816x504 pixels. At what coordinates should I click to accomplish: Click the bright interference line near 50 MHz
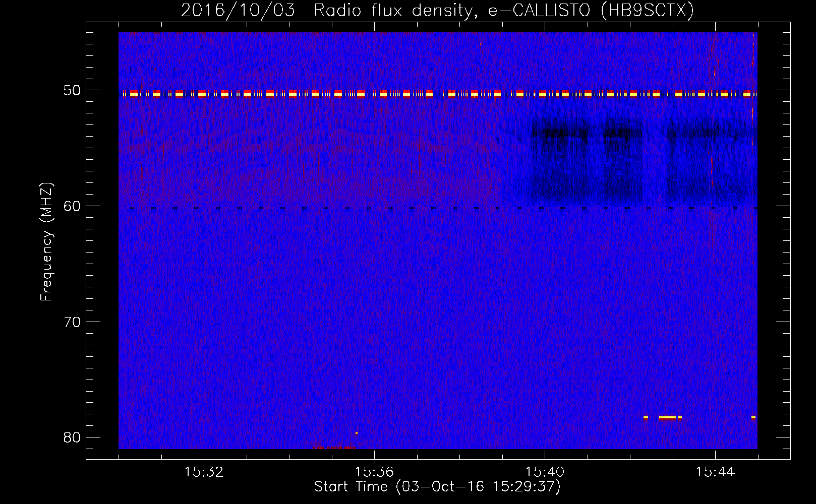click(x=438, y=94)
